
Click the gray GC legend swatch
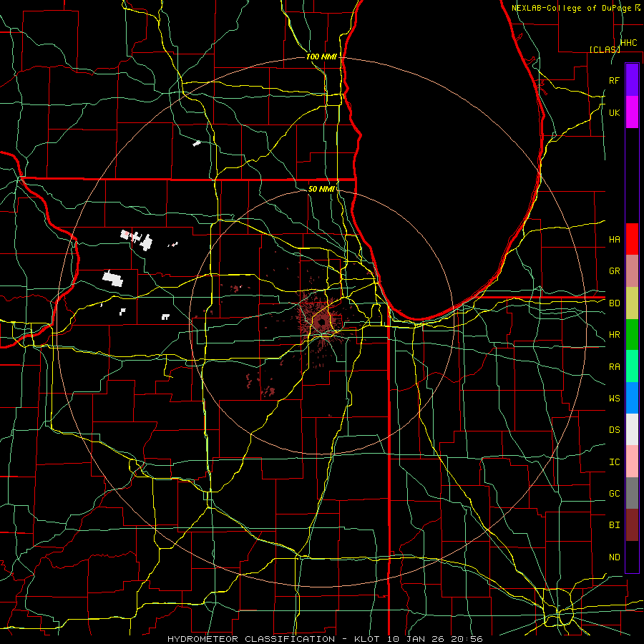point(632,493)
